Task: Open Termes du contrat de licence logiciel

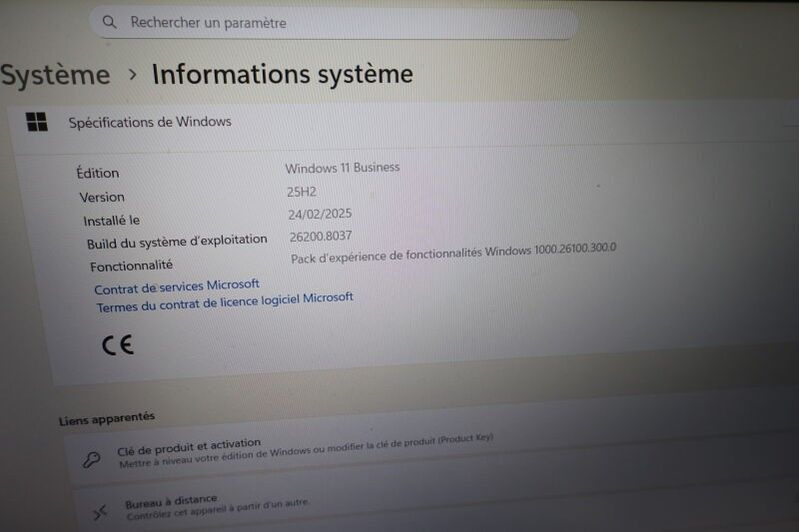Action: pos(225,302)
